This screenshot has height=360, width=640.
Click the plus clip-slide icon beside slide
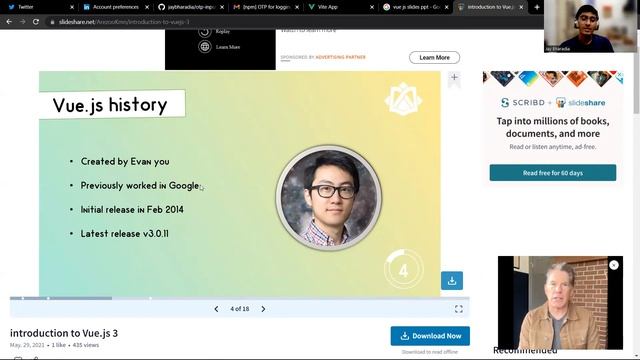454,77
